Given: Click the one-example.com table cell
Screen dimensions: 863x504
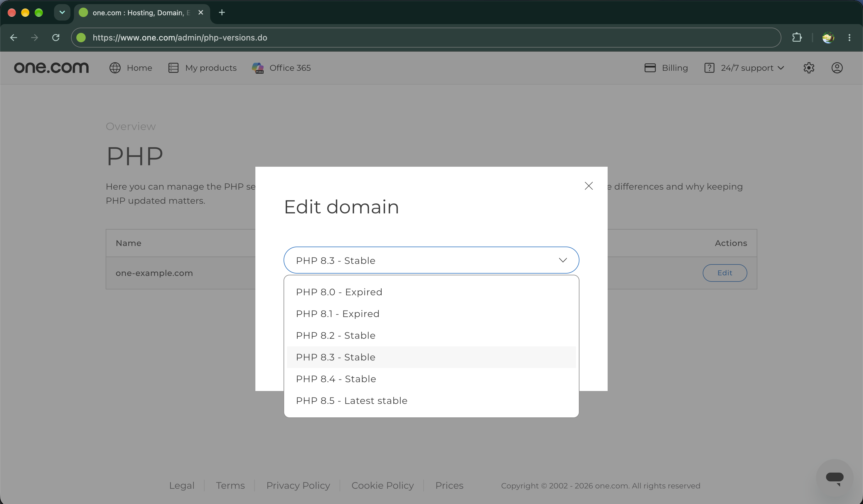Looking at the screenshot, I should (154, 273).
